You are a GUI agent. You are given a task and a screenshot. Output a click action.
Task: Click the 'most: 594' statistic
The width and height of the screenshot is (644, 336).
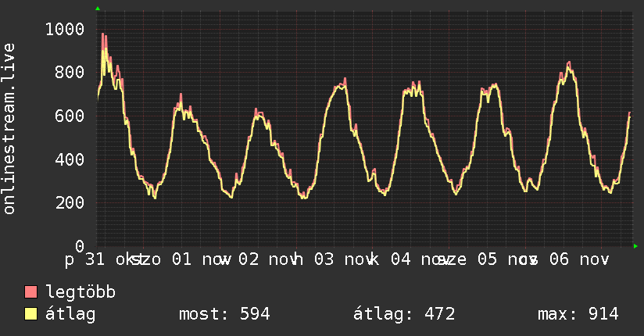[x=224, y=314]
